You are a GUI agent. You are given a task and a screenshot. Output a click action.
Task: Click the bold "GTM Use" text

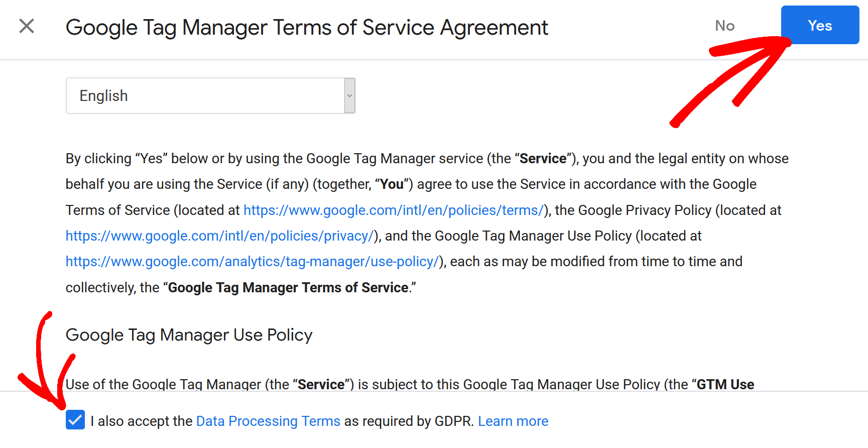[x=725, y=384]
